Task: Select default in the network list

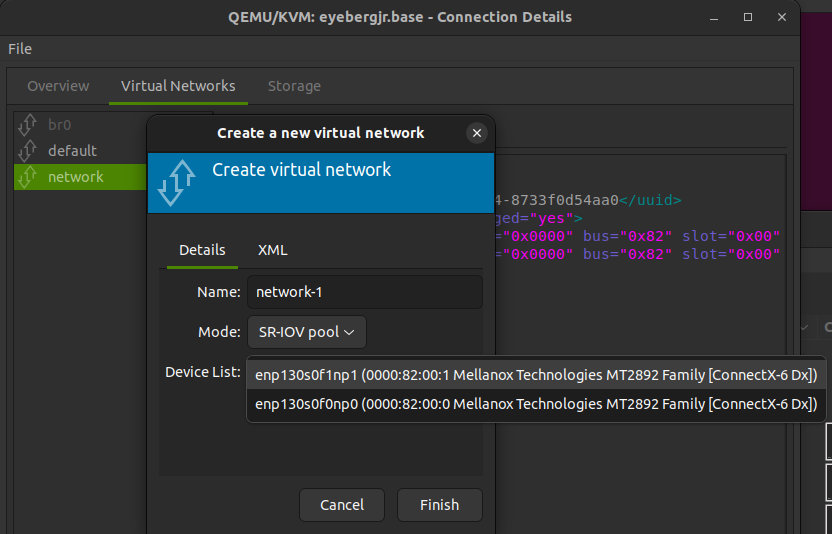Action: (80, 151)
